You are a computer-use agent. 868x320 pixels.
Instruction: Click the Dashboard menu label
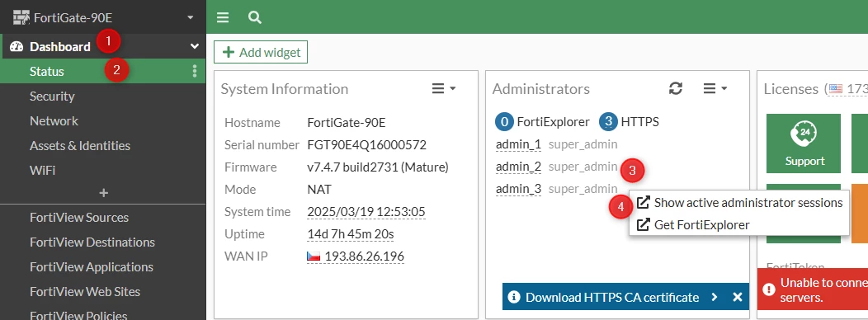59,46
